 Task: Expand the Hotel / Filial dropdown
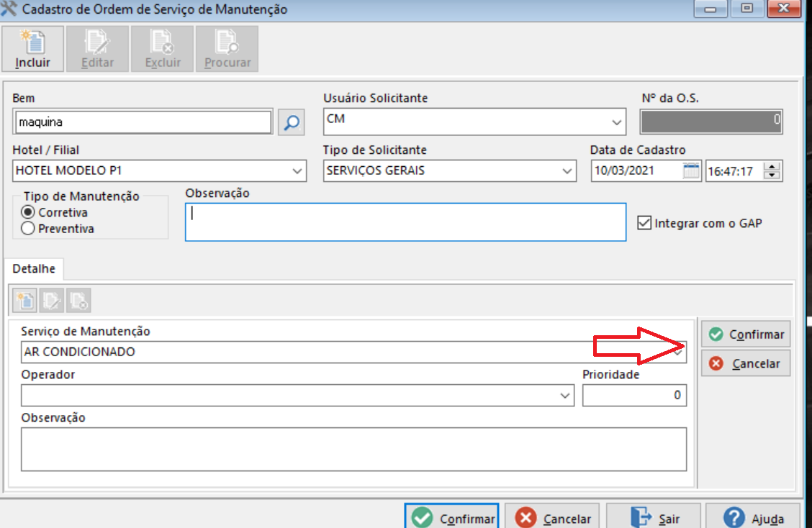[297, 170]
